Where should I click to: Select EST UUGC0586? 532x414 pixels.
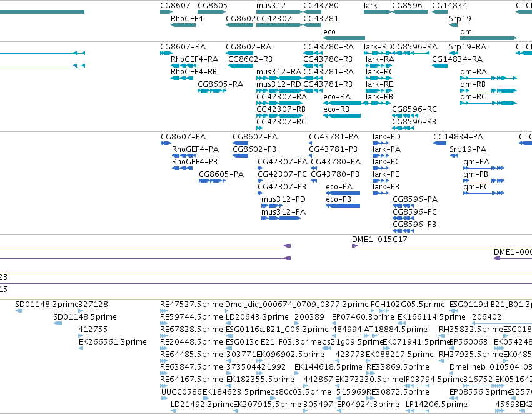click(x=181, y=392)
